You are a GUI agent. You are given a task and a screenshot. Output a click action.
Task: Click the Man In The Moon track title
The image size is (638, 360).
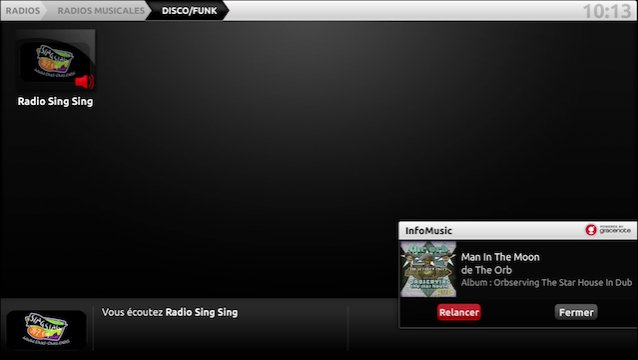[x=500, y=257]
